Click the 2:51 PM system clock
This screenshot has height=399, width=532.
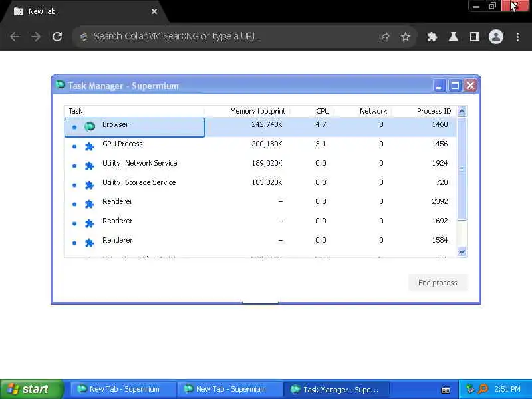pos(507,389)
